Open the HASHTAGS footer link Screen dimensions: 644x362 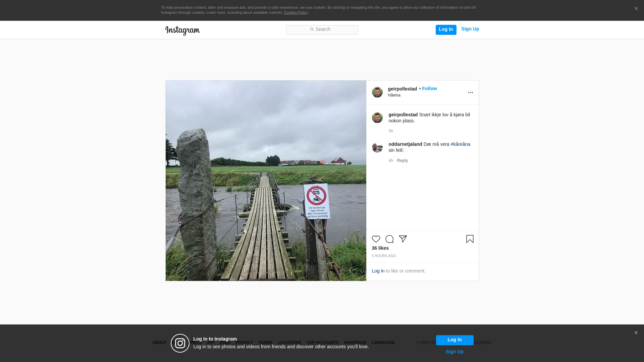(355, 343)
